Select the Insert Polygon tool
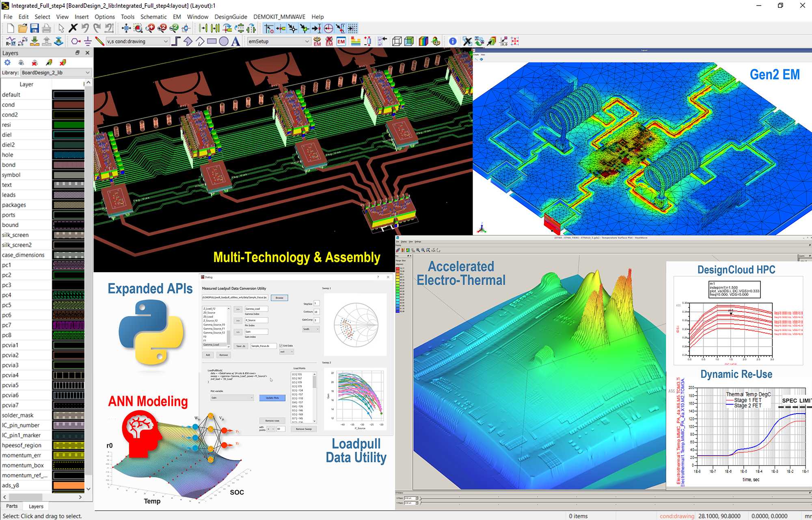The height and width of the screenshot is (520, 812). [188, 41]
